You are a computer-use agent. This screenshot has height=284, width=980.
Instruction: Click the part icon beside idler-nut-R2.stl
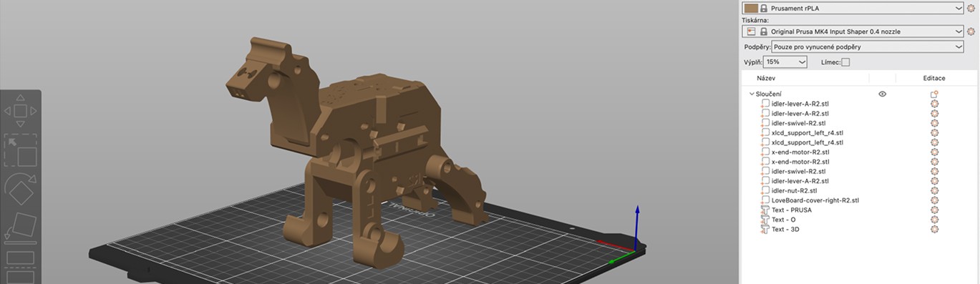765,191
